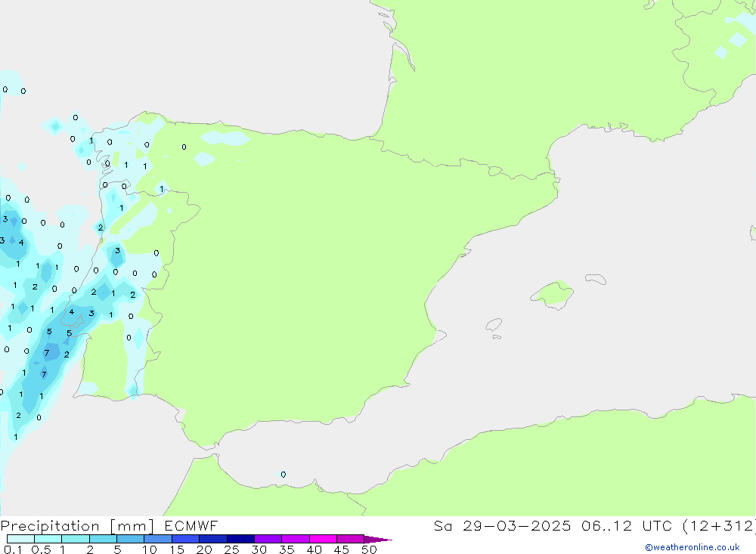Click the Mallorca island on the map
Viewport: 756px width, 554px height.
pyautogui.click(x=553, y=294)
